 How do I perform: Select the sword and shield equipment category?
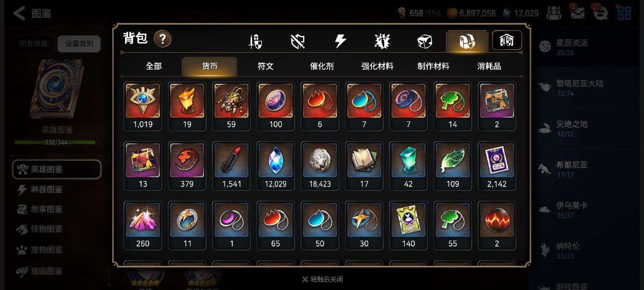pos(255,41)
